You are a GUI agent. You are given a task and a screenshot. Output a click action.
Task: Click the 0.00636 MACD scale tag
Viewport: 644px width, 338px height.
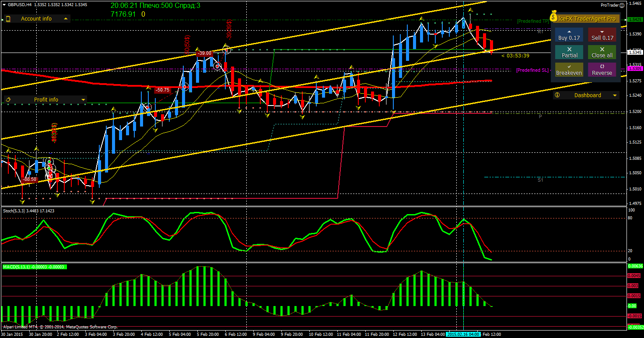tap(635, 266)
